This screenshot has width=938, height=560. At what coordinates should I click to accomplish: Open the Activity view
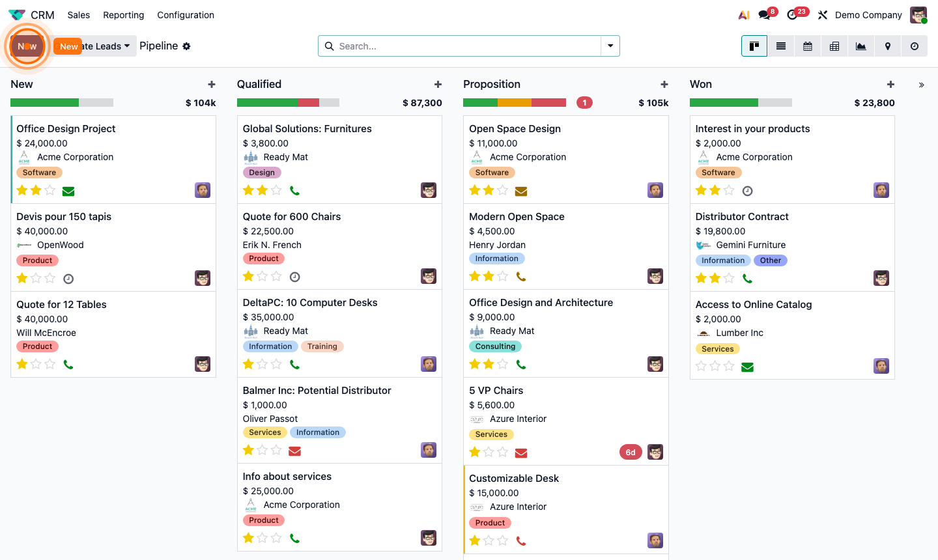click(x=914, y=46)
